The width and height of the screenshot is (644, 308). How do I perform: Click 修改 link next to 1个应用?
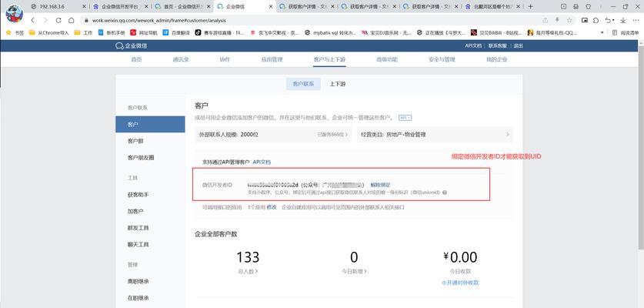(272, 207)
